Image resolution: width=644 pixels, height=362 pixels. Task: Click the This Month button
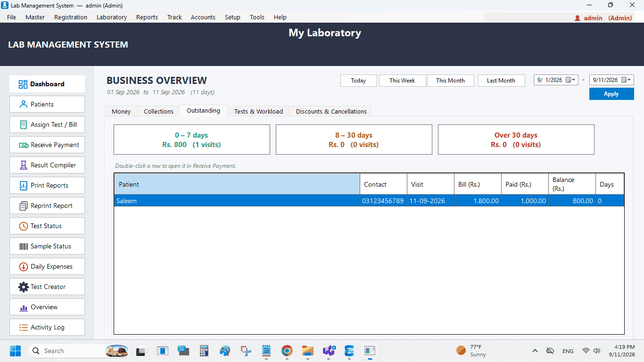pyautogui.click(x=450, y=81)
